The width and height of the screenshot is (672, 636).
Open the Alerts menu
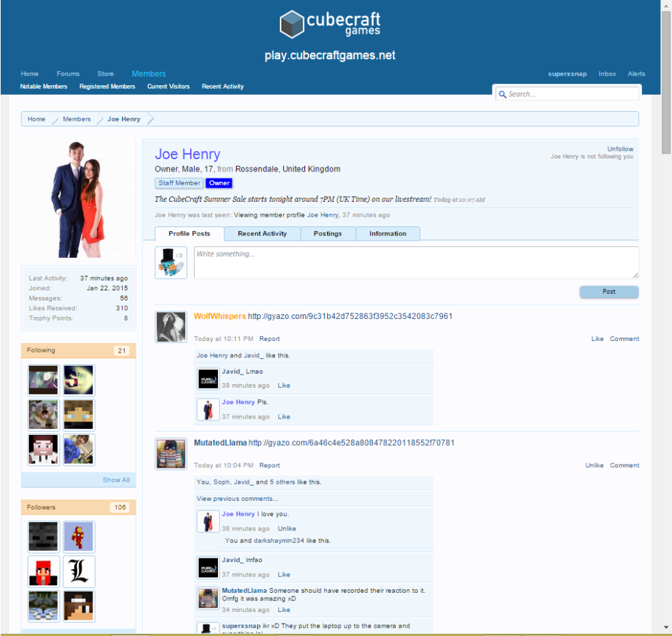click(x=636, y=74)
